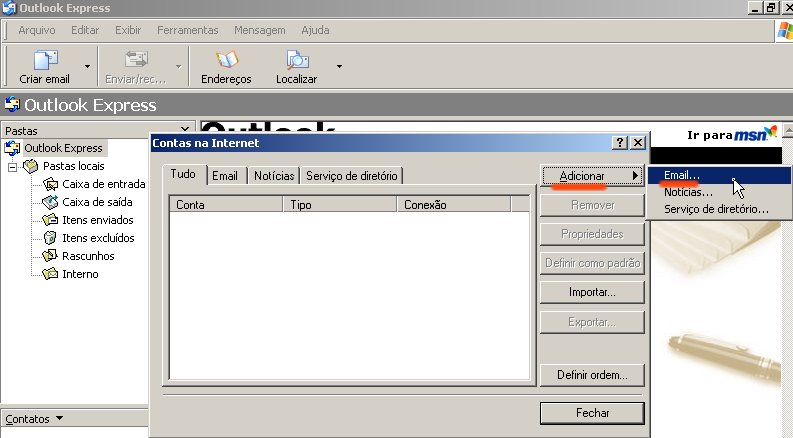
Task: Select the Itens excluídos folder label
Action: point(98,238)
